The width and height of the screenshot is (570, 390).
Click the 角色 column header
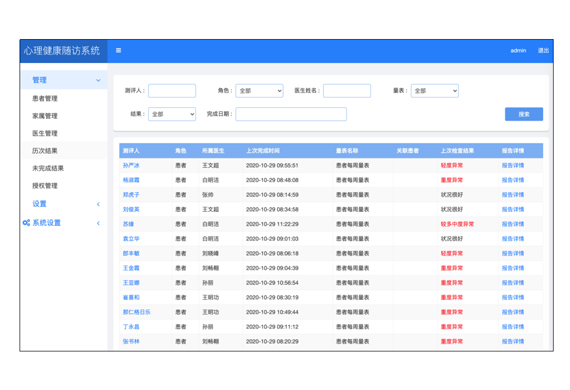tap(181, 151)
